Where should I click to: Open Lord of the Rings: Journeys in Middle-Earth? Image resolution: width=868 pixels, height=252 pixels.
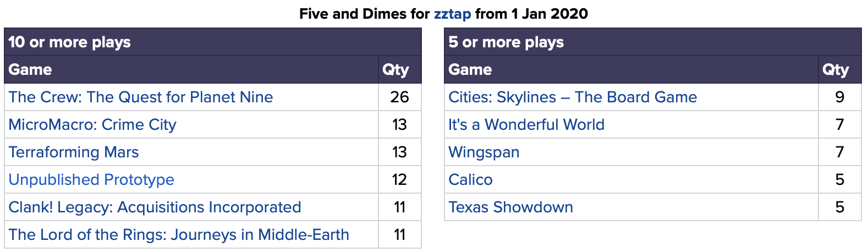(x=179, y=235)
